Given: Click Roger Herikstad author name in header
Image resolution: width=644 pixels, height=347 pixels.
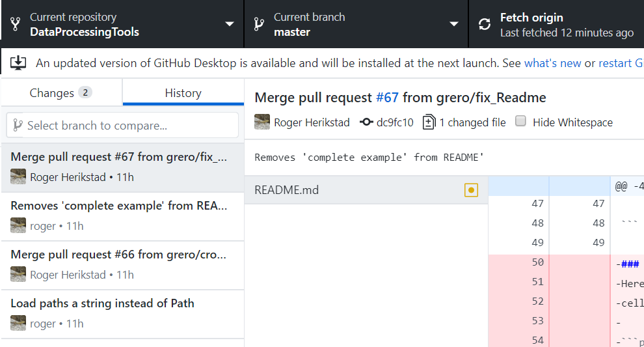Looking at the screenshot, I should point(312,122).
